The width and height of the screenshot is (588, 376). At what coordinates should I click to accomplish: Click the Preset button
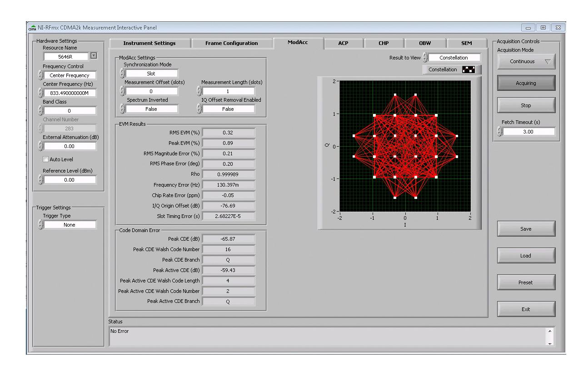(526, 282)
